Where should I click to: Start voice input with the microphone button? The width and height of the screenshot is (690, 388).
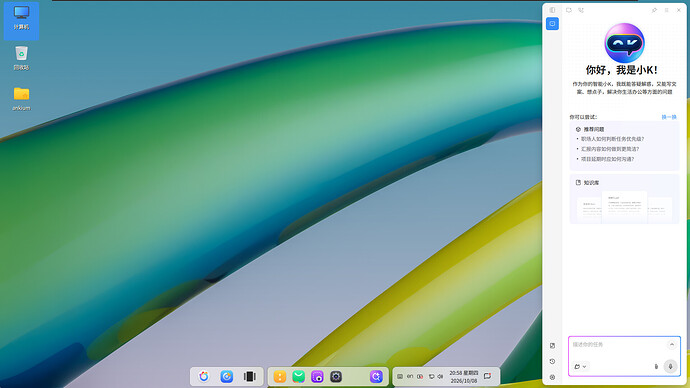[671, 366]
